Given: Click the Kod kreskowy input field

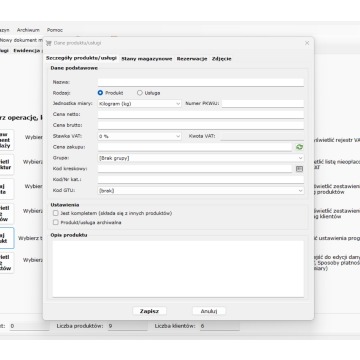Looking at the screenshot, I should coord(195,169).
